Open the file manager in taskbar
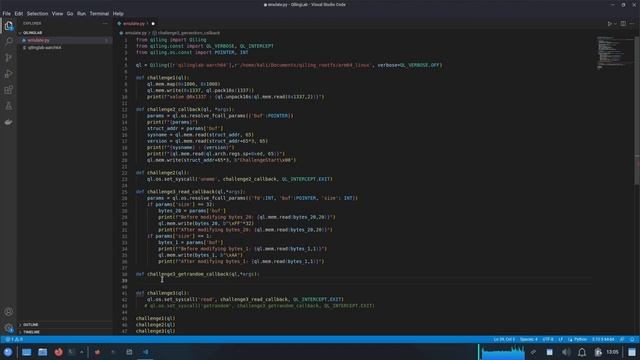 click(42, 352)
